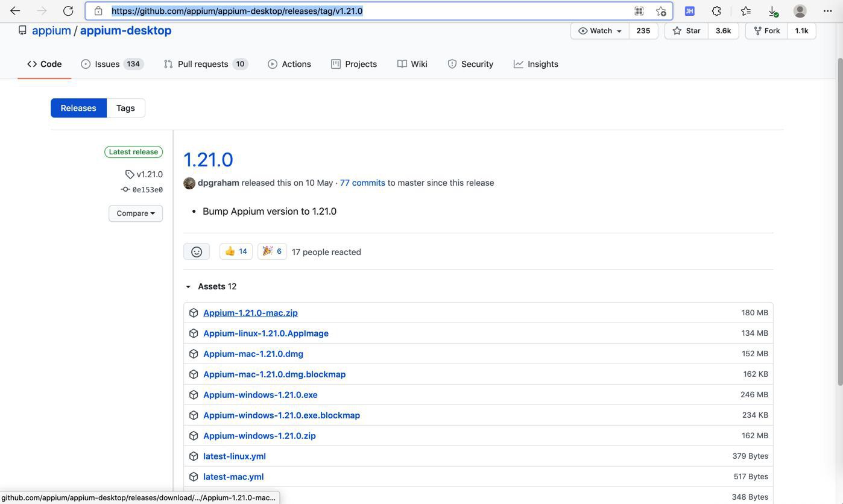This screenshot has height=504, width=843.
Task: Click dpgraham's avatar image
Action: 189,183
